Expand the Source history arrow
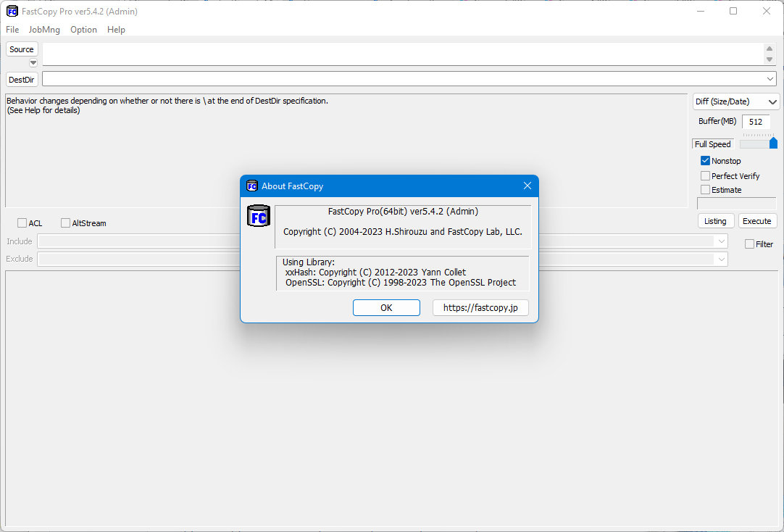This screenshot has height=532, width=784. (x=33, y=63)
